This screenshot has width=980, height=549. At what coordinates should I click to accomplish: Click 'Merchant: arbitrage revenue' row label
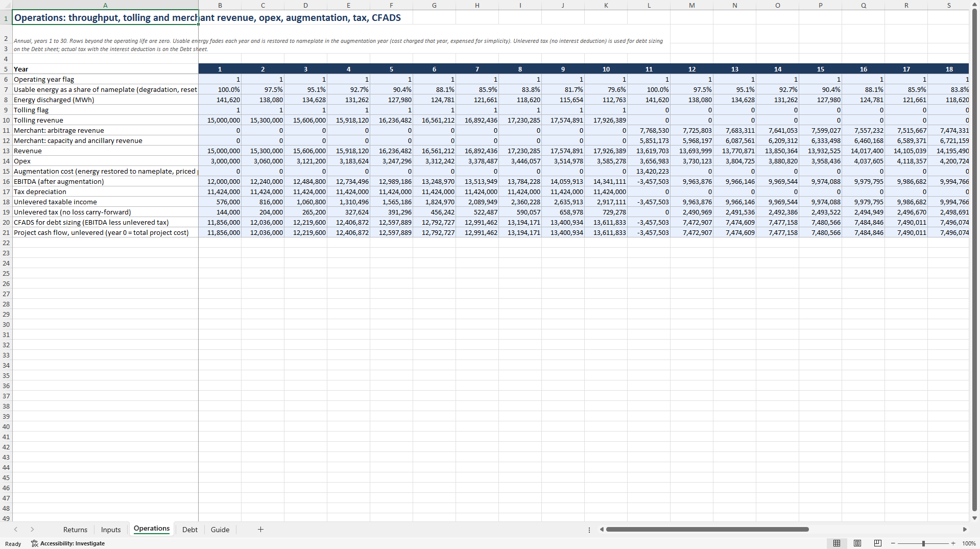pyautogui.click(x=105, y=130)
